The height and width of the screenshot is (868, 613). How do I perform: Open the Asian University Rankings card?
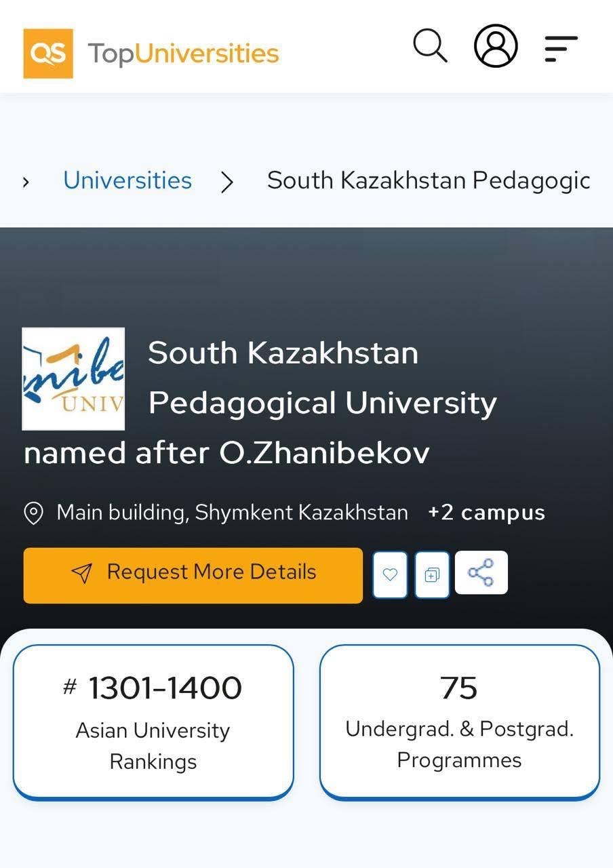pos(153,721)
